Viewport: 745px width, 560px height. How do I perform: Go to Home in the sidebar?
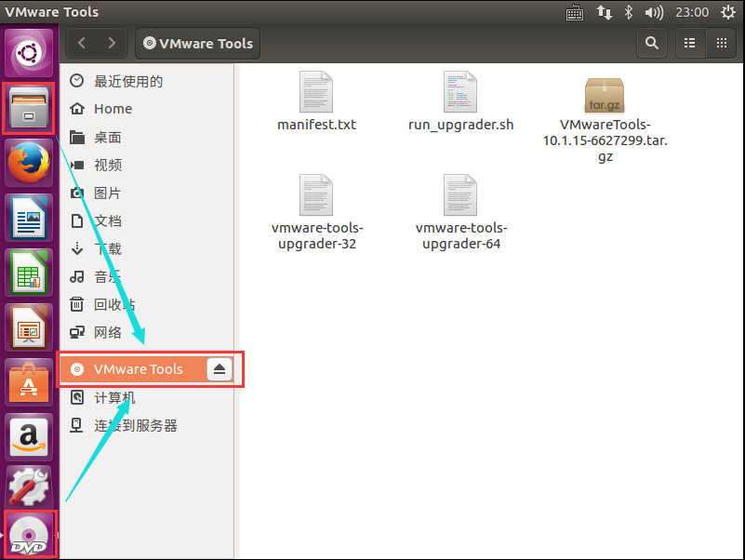coord(146,109)
